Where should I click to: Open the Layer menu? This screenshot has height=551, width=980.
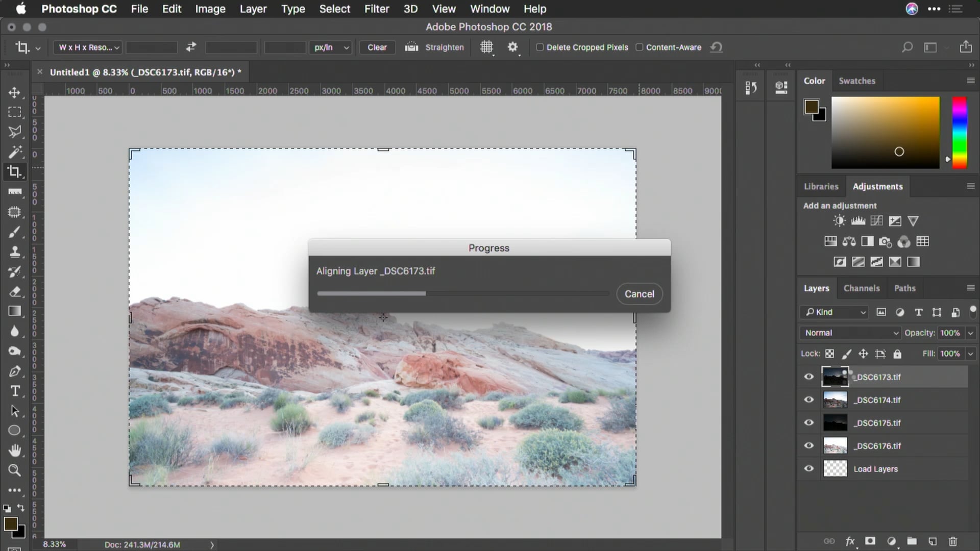[x=253, y=9]
